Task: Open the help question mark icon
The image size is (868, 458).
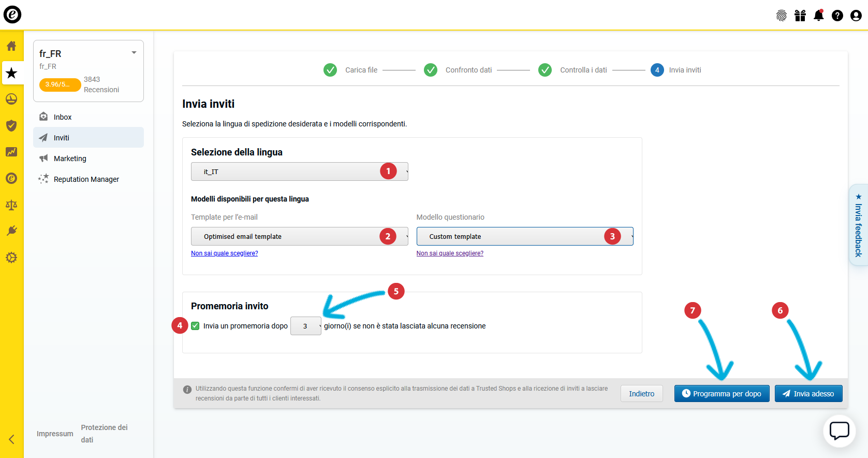Action: click(837, 16)
